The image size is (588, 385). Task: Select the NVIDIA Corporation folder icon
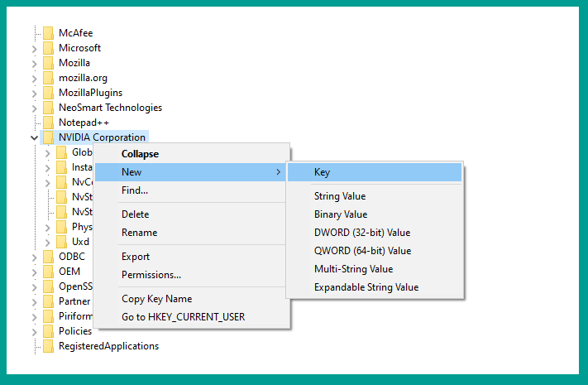[48, 137]
